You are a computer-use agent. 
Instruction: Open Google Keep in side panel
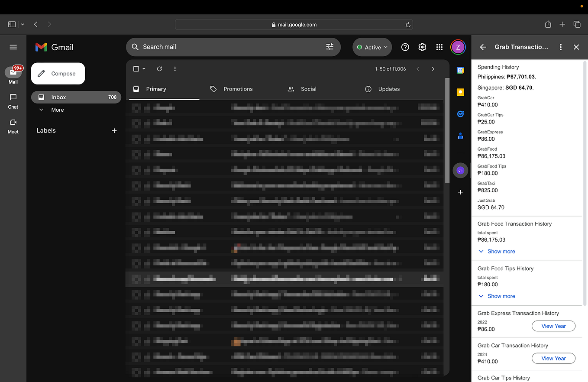click(460, 92)
